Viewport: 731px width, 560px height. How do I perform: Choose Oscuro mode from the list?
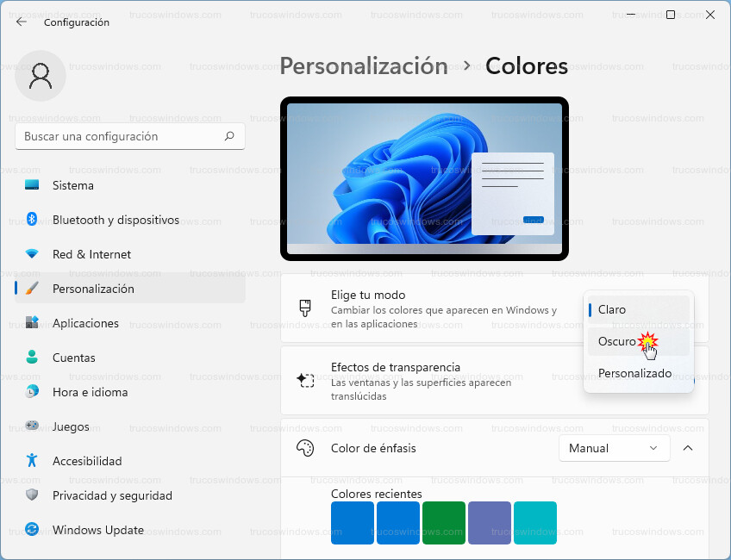(616, 342)
